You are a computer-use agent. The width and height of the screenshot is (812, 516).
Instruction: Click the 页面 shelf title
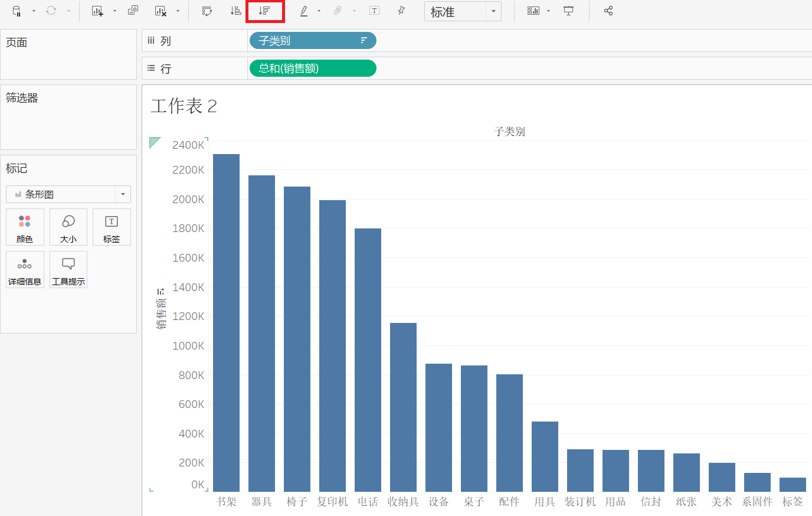[17, 43]
